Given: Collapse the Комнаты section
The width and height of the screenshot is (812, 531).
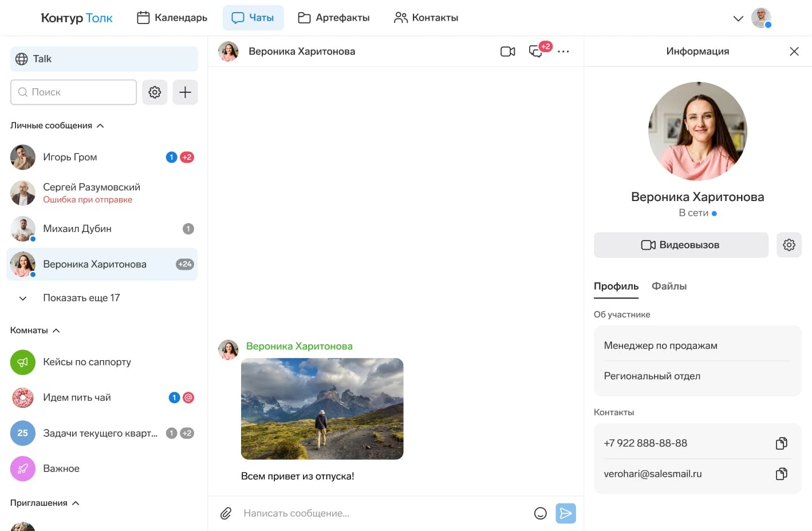Looking at the screenshot, I should point(56,331).
